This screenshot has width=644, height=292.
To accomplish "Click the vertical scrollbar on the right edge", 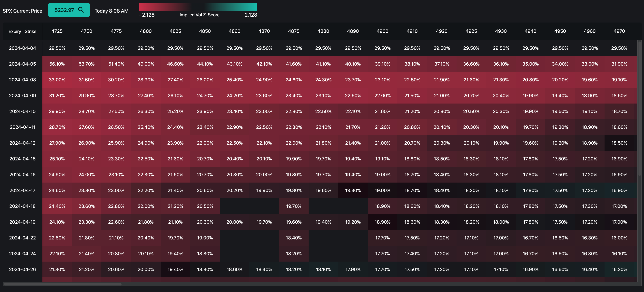I will tap(639, 108).
